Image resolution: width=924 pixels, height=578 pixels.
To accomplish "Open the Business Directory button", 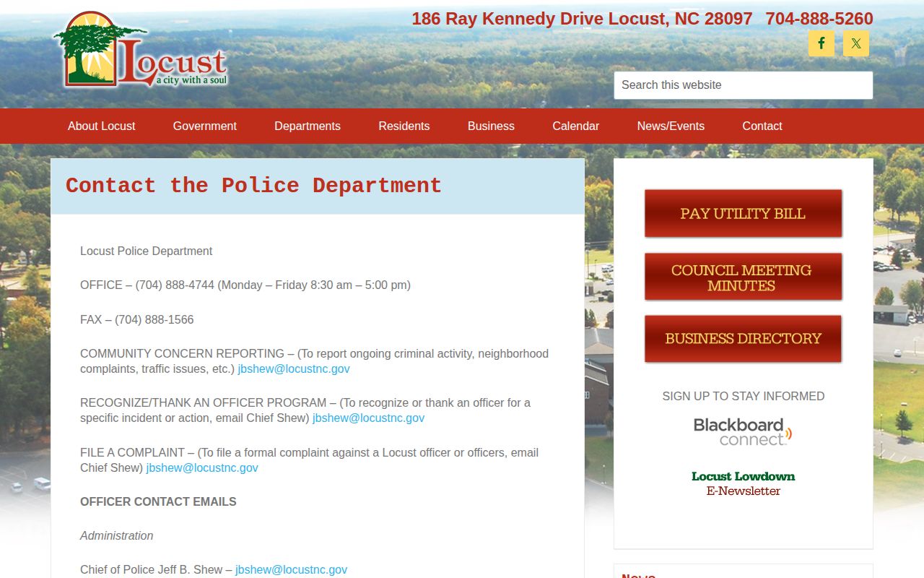I will pos(744,339).
